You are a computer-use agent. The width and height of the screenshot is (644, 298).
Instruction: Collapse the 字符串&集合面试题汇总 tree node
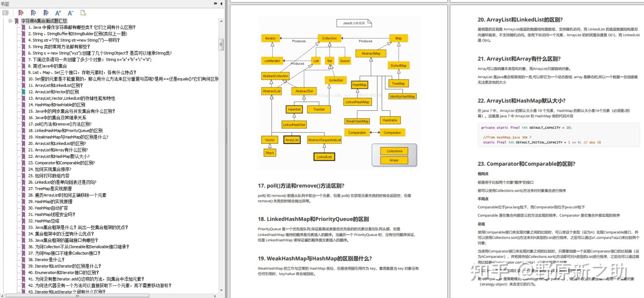click(10, 21)
